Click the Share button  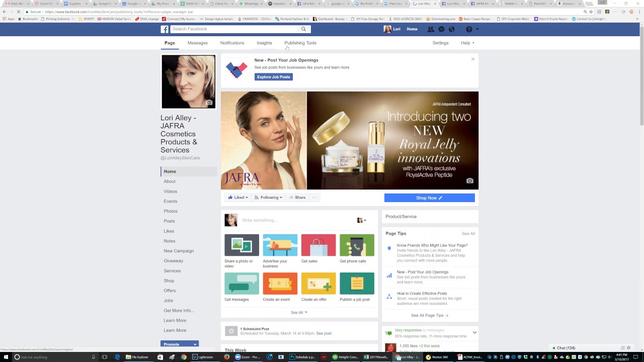297,198
